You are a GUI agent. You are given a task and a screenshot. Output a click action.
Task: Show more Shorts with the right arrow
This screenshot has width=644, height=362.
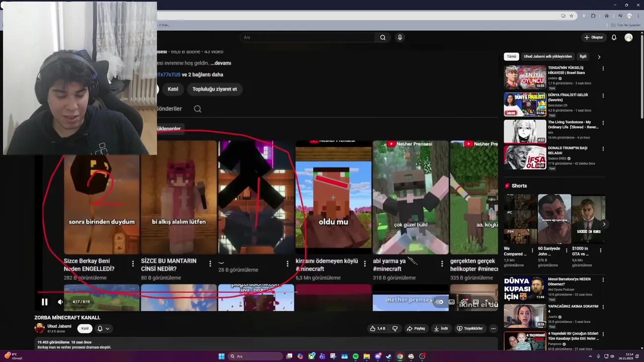(604, 224)
